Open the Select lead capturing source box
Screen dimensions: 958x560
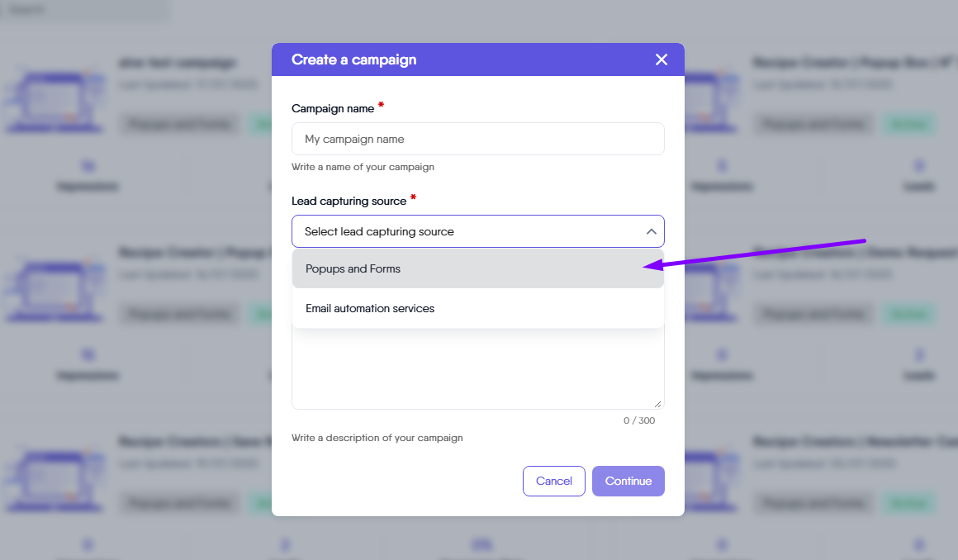462,232
